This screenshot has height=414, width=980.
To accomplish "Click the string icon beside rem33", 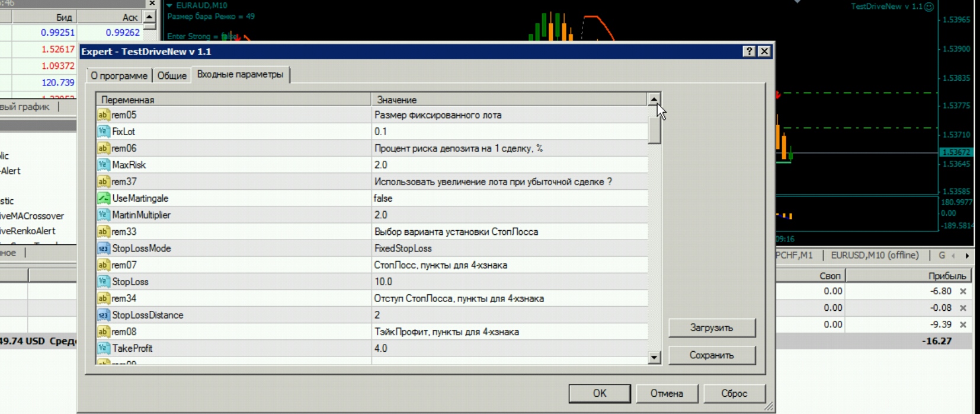I will click(x=103, y=231).
